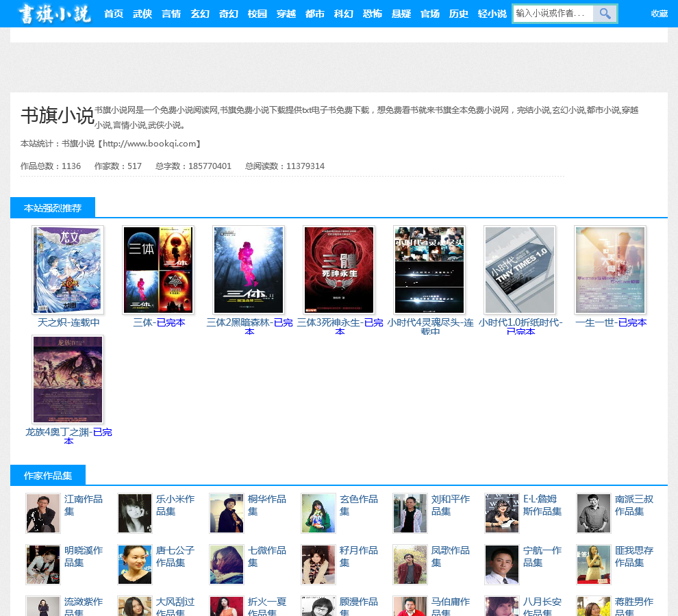Screen dimensions: 678x616
Task: Open 马伯庸作品集 link
Action: [x=451, y=606]
